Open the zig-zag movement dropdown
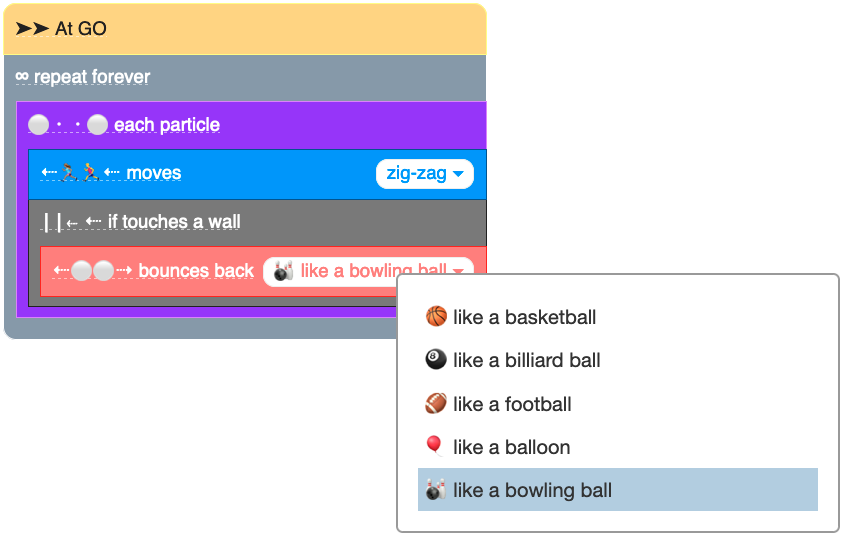 click(424, 173)
